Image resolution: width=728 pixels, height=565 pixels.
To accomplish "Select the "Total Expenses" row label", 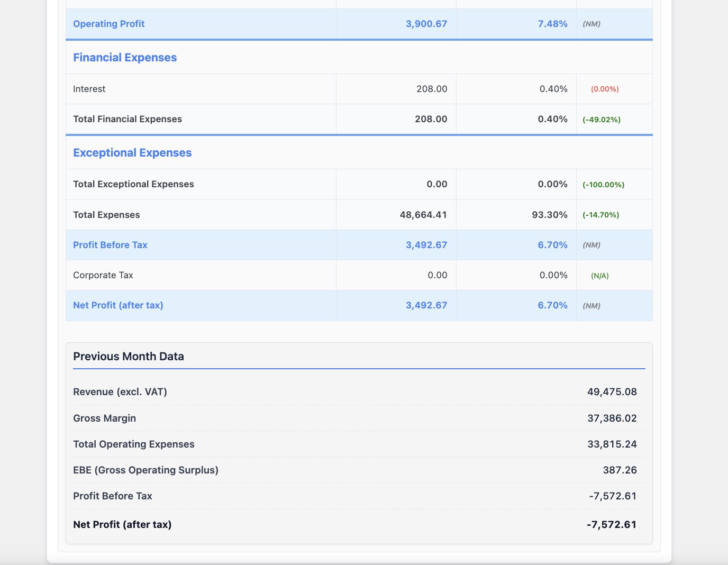I will [x=106, y=215].
